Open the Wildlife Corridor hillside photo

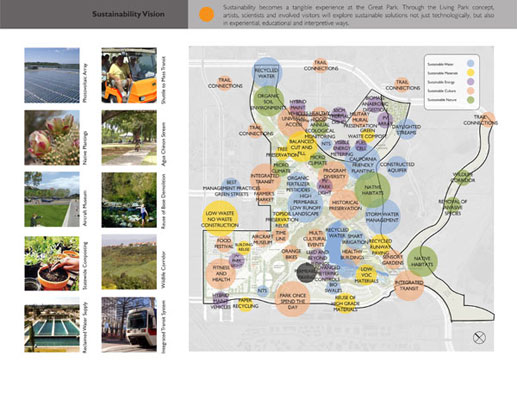click(129, 262)
